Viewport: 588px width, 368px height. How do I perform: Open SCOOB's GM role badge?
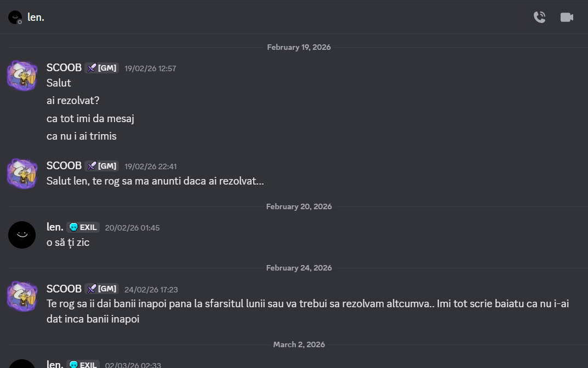point(101,67)
